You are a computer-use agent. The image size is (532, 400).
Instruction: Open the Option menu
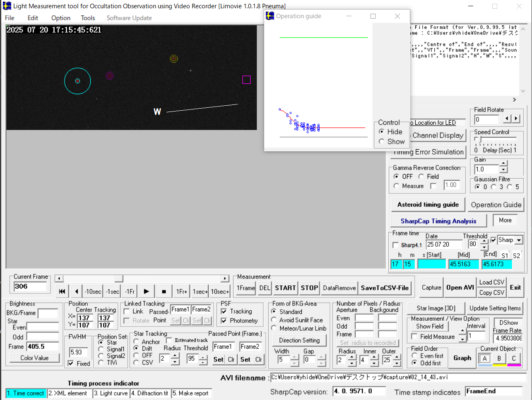61,18
